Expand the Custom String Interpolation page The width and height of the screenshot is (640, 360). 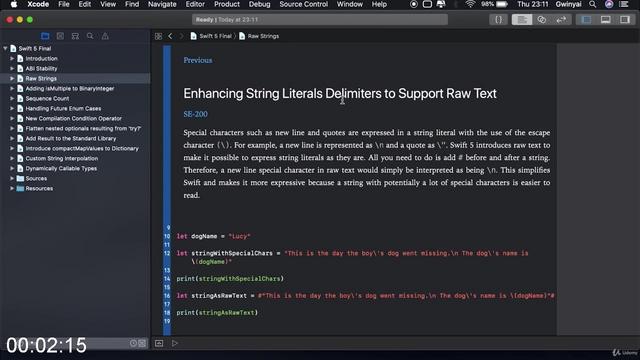(12, 158)
